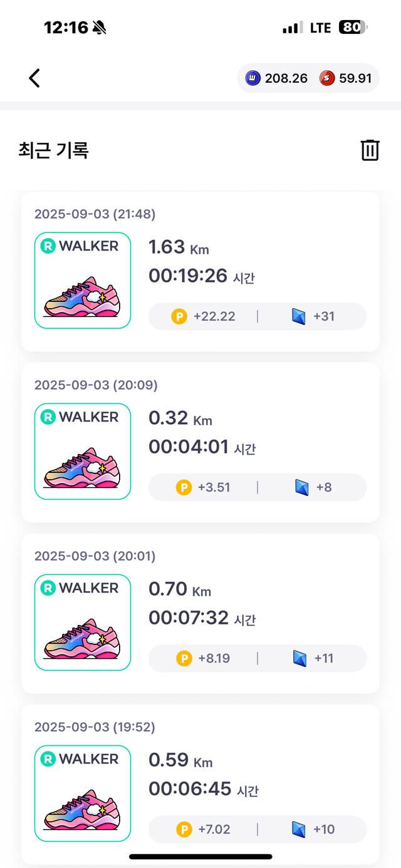401x868 pixels.
Task: Tap the back arrow icon
Action: (34, 78)
